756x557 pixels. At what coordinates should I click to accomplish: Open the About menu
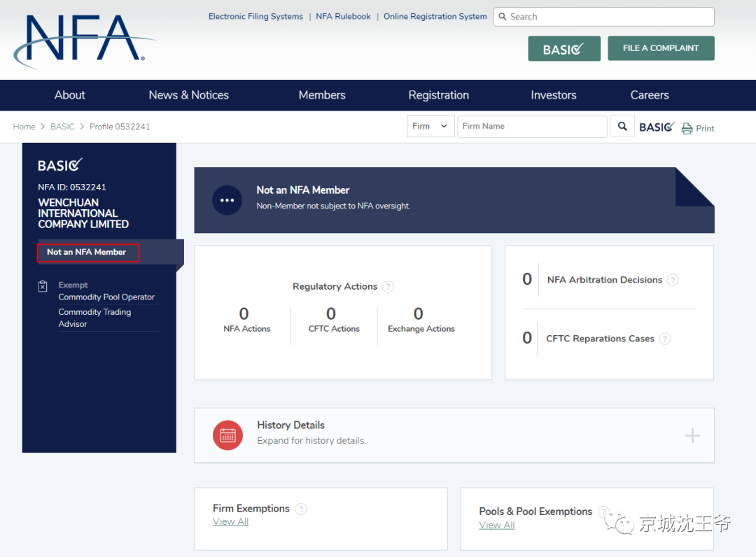pyautogui.click(x=69, y=95)
